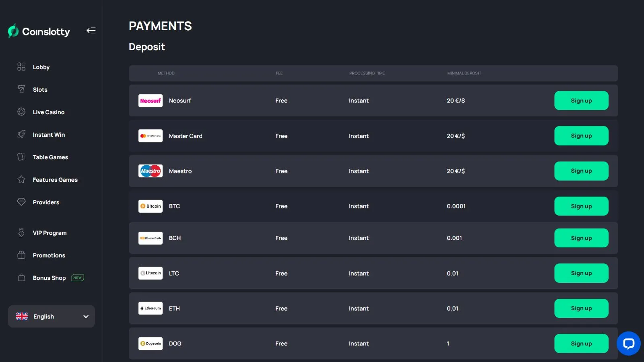The image size is (644, 362).
Task: Click the Neosurf payment logo
Action: pyautogui.click(x=151, y=101)
